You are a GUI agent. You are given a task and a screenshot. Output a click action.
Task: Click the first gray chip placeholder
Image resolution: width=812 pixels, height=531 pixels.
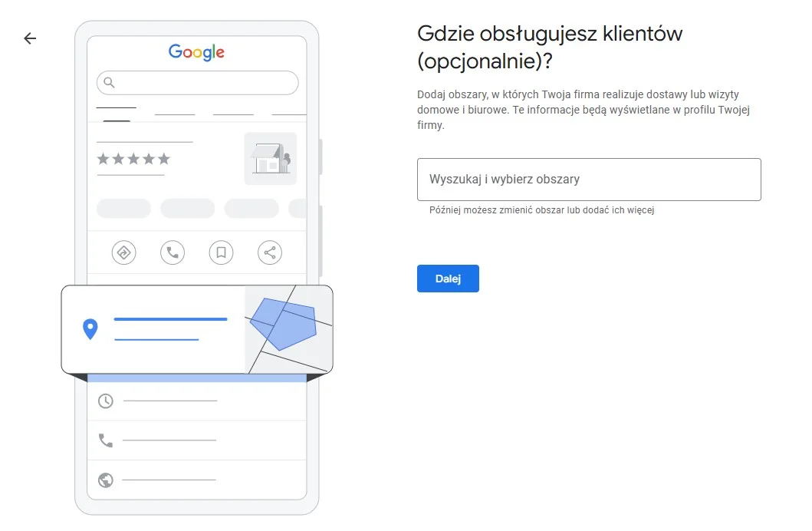(x=123, y=208)
